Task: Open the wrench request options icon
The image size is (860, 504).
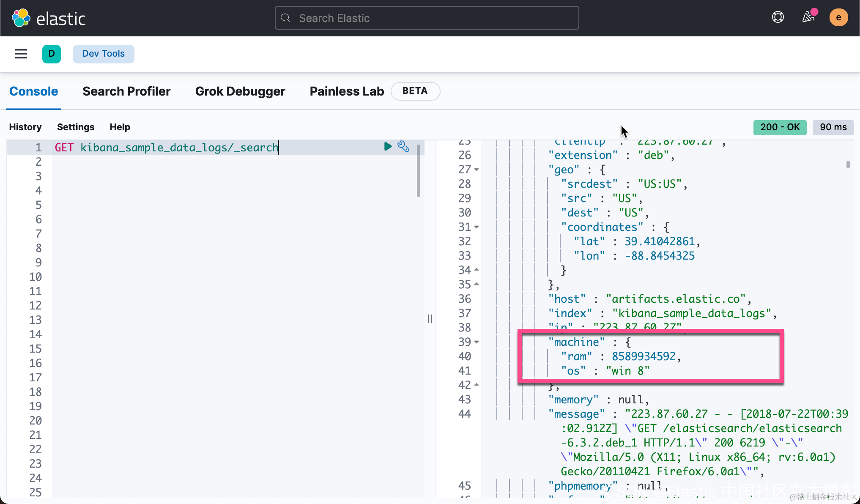Action: [403, 146]
